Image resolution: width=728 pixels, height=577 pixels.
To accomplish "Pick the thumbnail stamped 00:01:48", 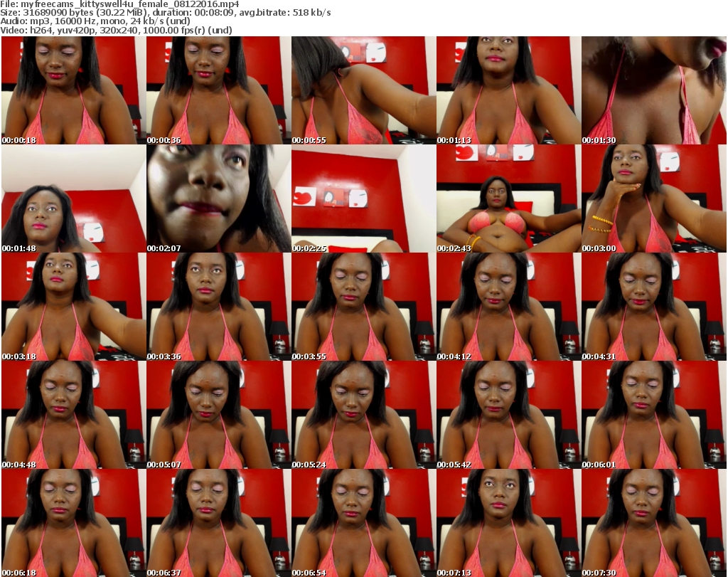I will pyautogui.click(x=74, y=198).
